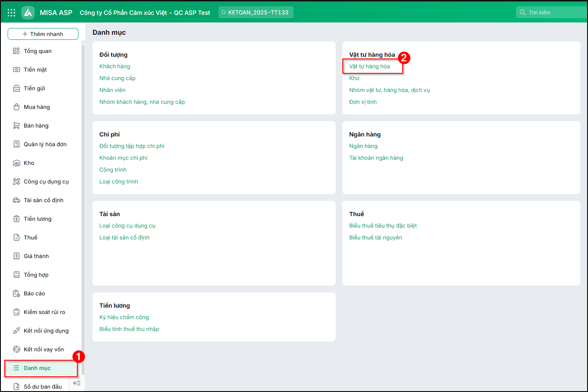Click the Bán hàng cart icon
Viewport: 588px width, 392px height.
click(16, 125)
